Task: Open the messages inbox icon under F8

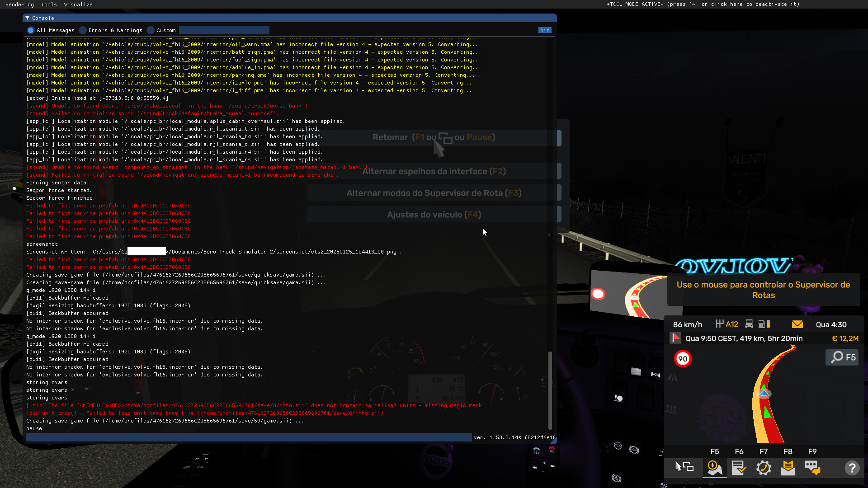Action: [788, 468]
